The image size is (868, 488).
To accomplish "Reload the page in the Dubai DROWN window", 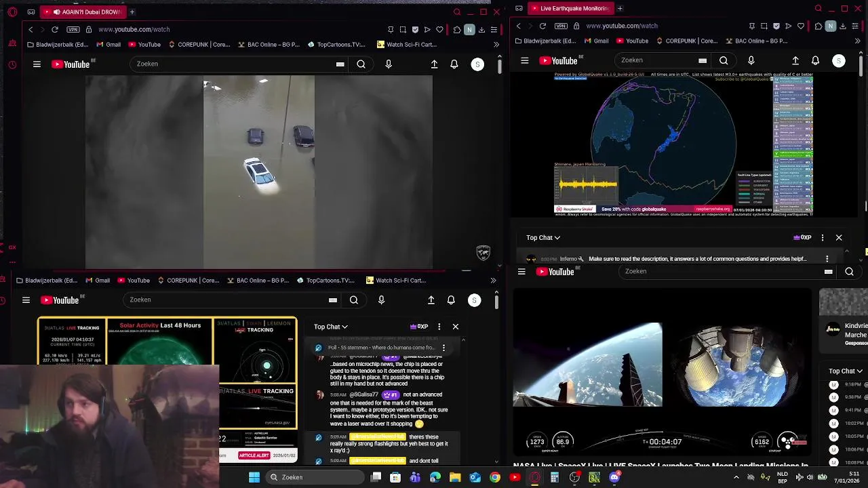I will tap(55, 30).
